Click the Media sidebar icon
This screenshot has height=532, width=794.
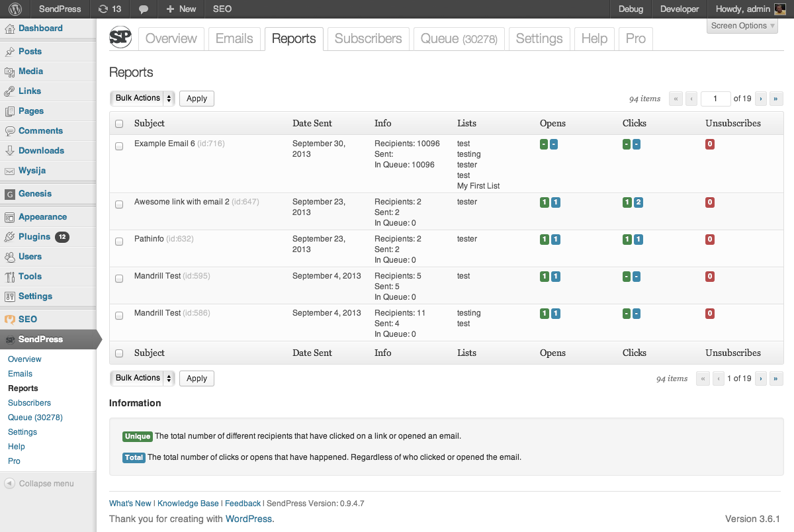tap(10, 71)
